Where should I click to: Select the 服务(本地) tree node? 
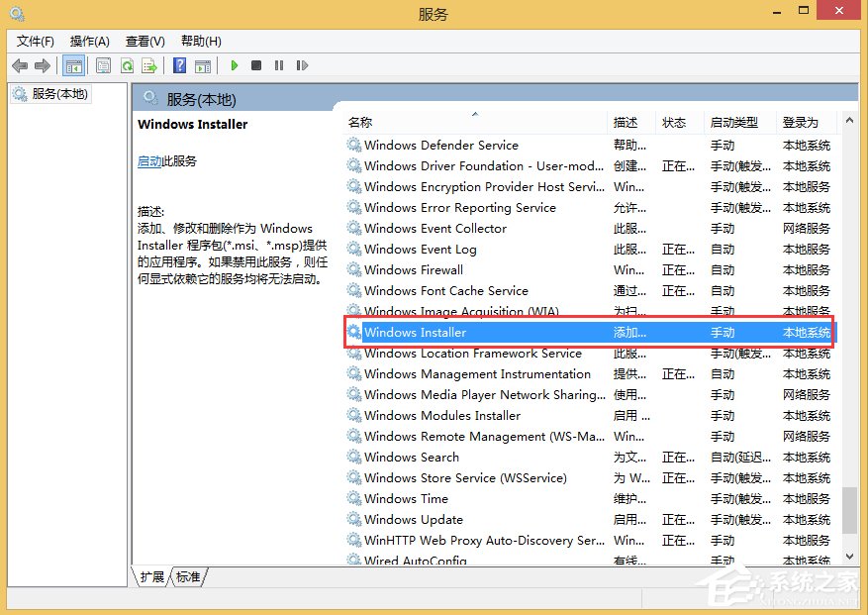point(57,93)
